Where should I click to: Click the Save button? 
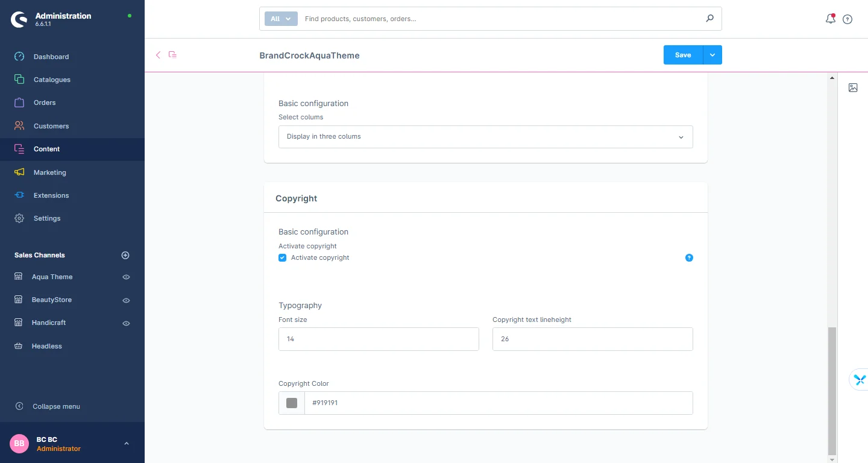pyautogui.click(x=682, y=55)
